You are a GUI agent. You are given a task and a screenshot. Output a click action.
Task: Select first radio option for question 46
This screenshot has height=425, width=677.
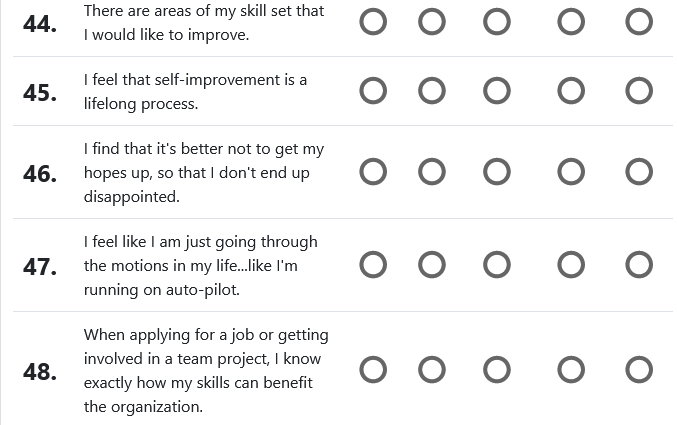373,172
